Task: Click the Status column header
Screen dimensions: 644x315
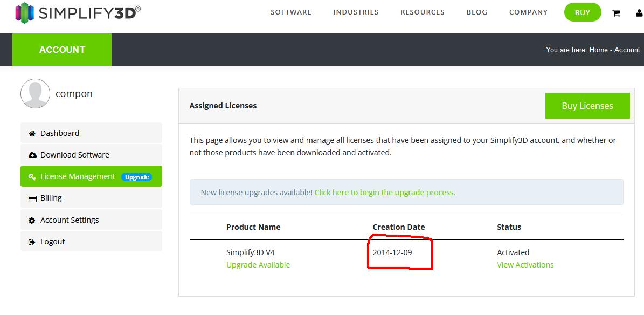Action: pyautogui.click(x=509, y=227)
